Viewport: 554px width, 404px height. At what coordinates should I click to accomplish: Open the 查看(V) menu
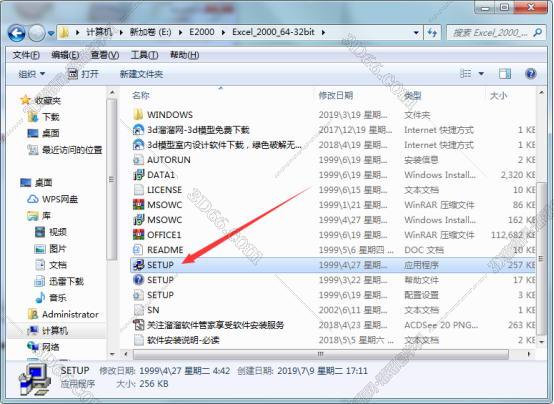tap(105, 55)
